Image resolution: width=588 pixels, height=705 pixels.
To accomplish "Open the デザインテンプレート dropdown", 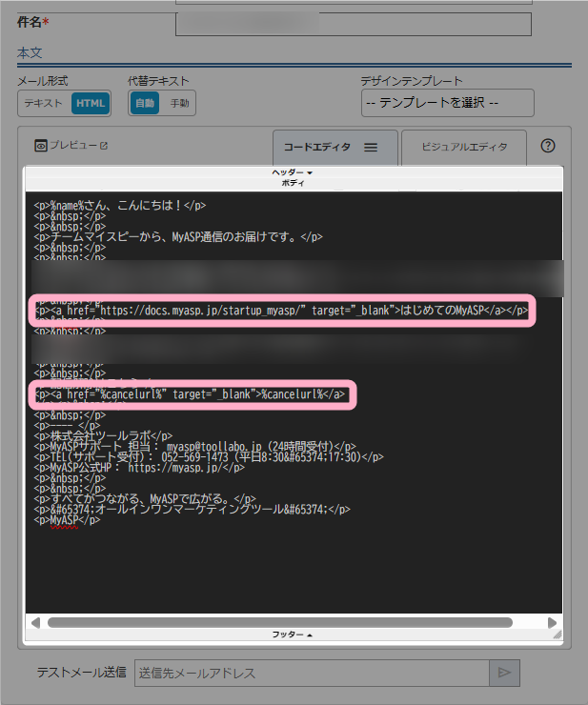I will pyautogui.click(x=447, y=103).
